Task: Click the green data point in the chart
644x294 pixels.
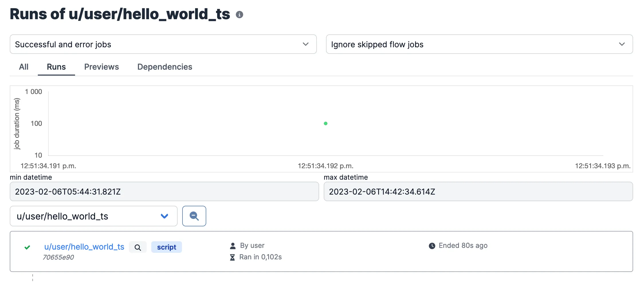Action: [325, 124]
